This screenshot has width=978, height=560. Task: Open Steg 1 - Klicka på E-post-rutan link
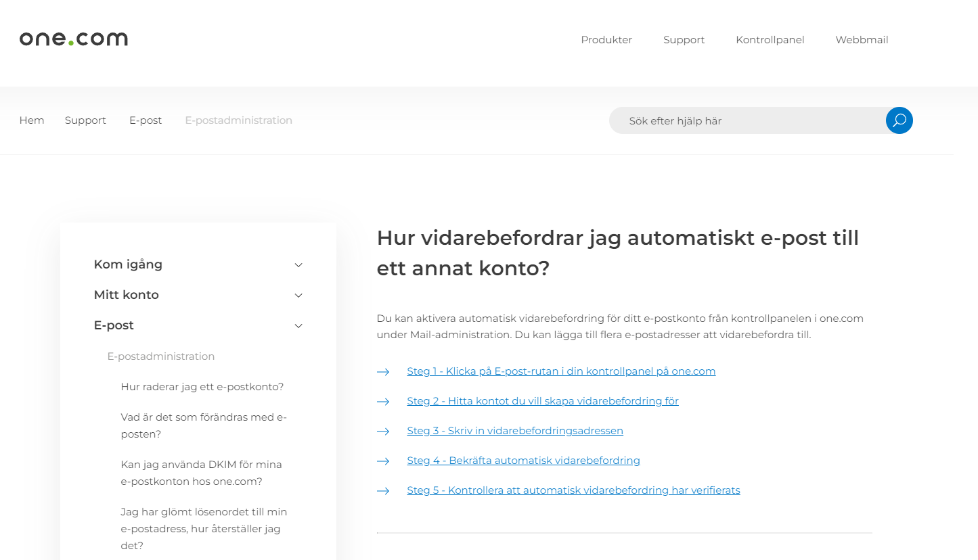(x=561, y=371)
